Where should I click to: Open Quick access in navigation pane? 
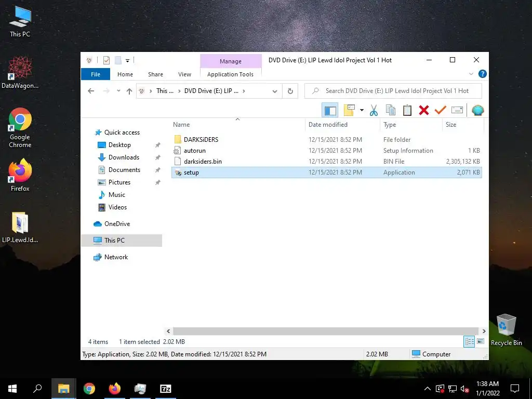122,132
